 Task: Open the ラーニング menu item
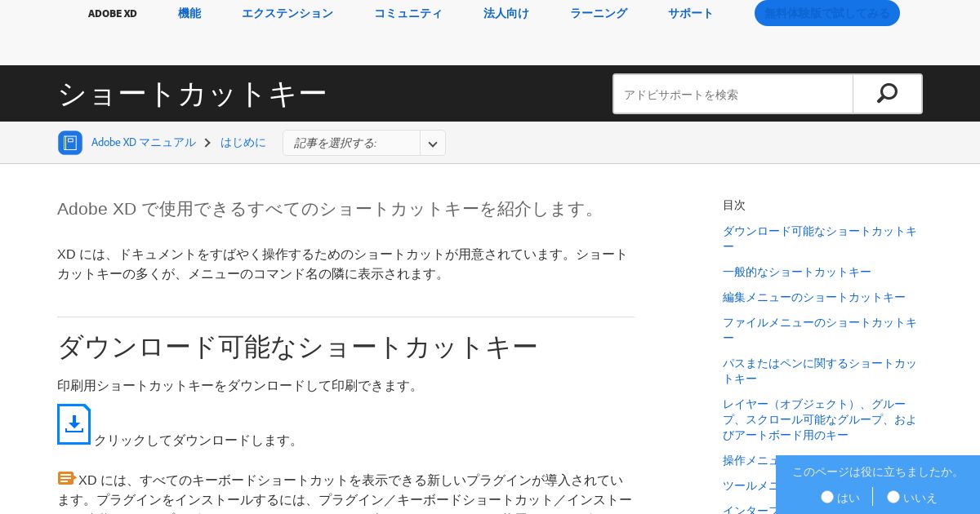pos(599,13)
